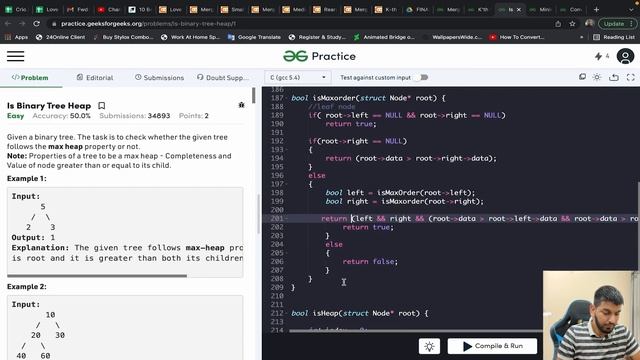Click return false on line 206
This screenshot has width=640, height=360.
pyautogui.click(x=370, y=262)
